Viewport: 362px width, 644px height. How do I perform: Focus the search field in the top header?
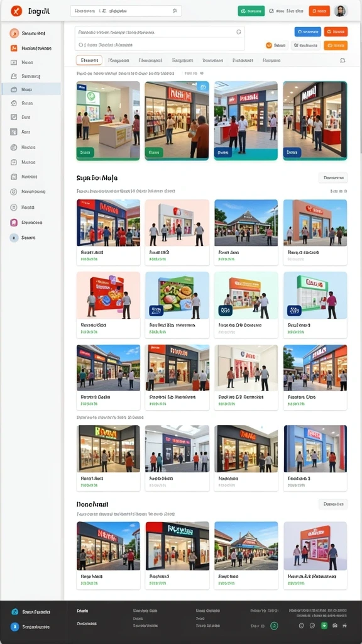(x=126, y=11)
